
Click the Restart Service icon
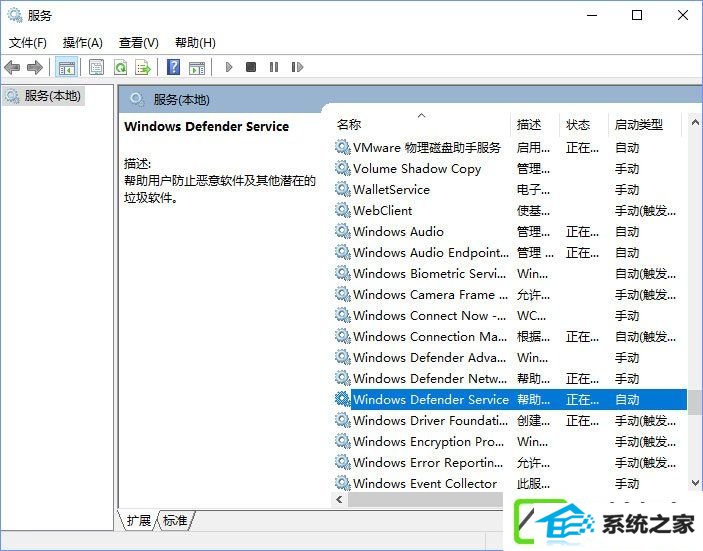(297, 67)
